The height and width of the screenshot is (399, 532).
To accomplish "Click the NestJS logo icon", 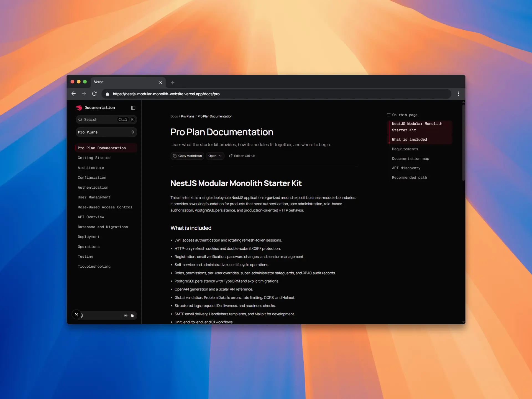I will click(79, 108).
